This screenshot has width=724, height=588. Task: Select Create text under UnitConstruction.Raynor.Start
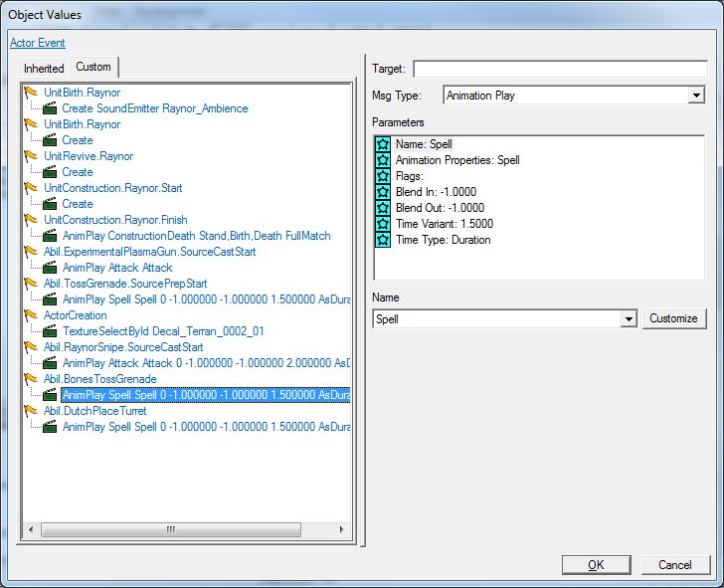coord(78,204)
